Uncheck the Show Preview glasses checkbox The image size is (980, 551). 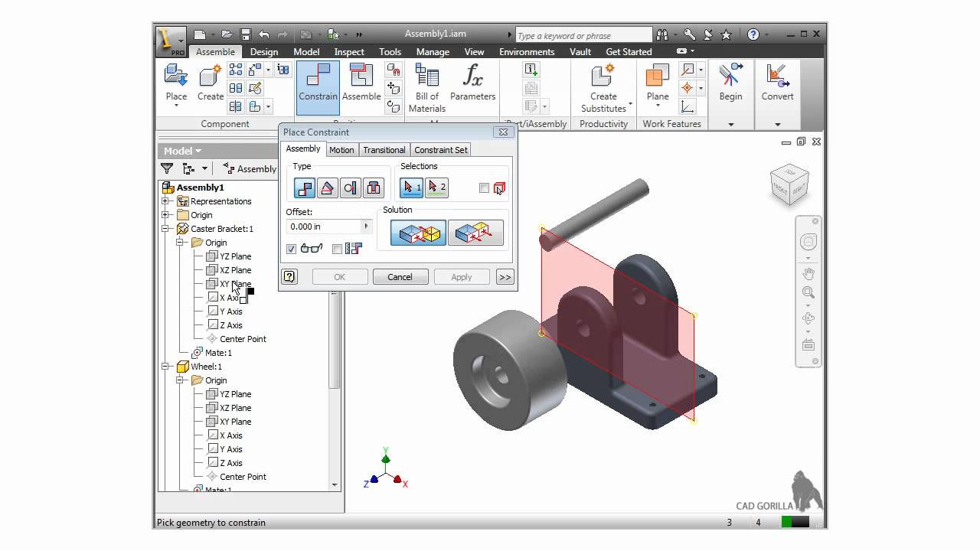point(291,249)
